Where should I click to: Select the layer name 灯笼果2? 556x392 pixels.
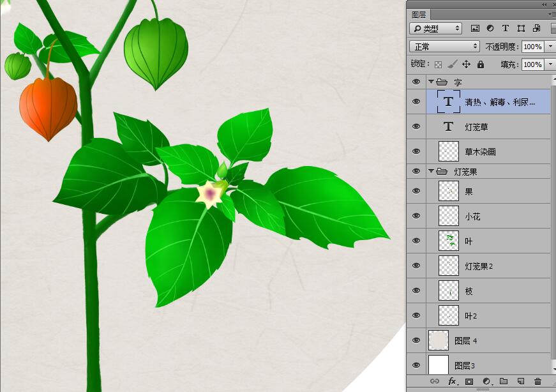479,266
